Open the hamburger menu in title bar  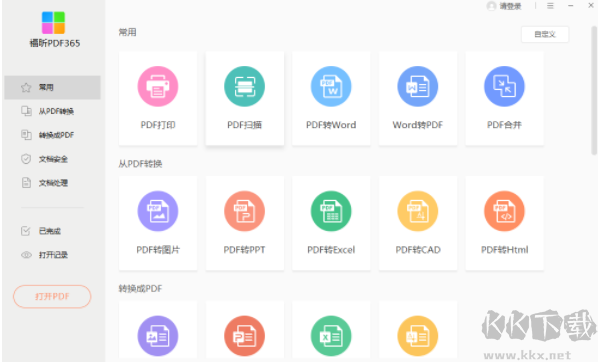coord(550,6)
